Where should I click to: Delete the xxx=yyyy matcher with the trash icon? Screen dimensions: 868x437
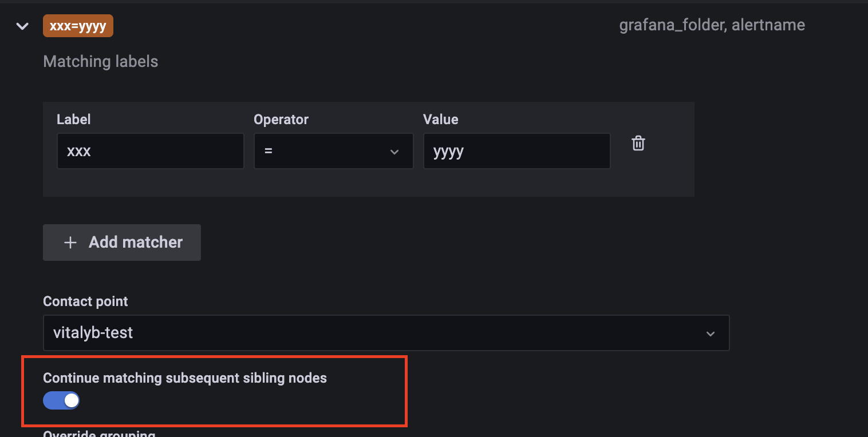pos(638,143)
